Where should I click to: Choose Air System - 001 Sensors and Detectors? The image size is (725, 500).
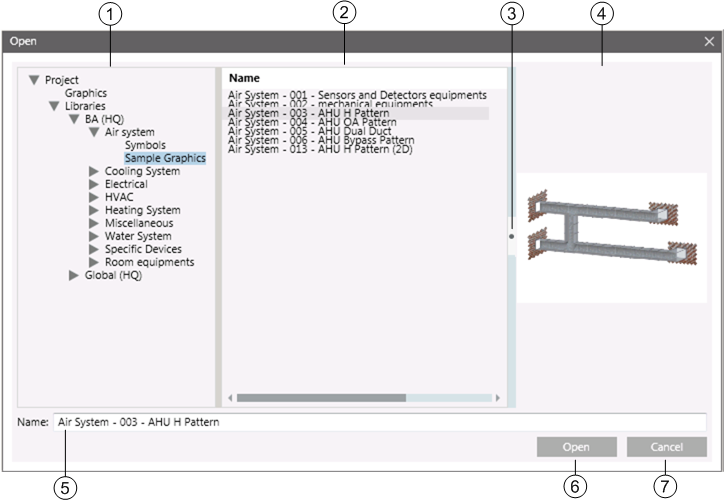click(357, 95)
